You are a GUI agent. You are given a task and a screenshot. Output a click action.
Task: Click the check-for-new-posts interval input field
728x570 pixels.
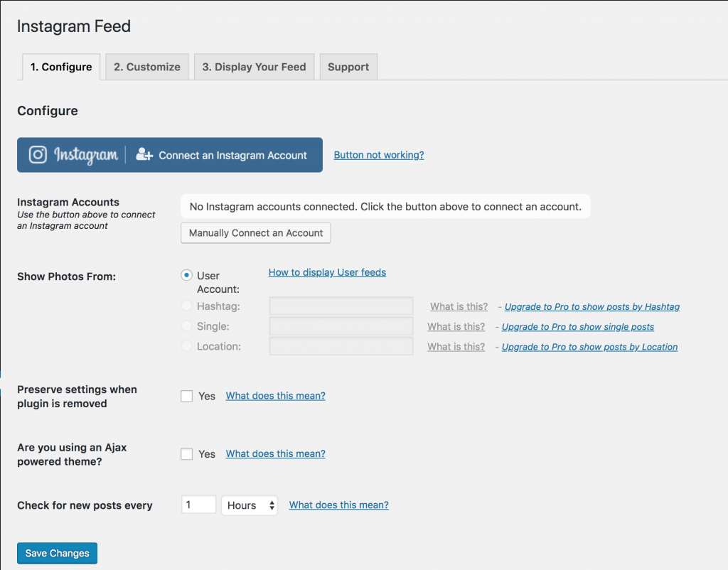click(x=198, y=504)
